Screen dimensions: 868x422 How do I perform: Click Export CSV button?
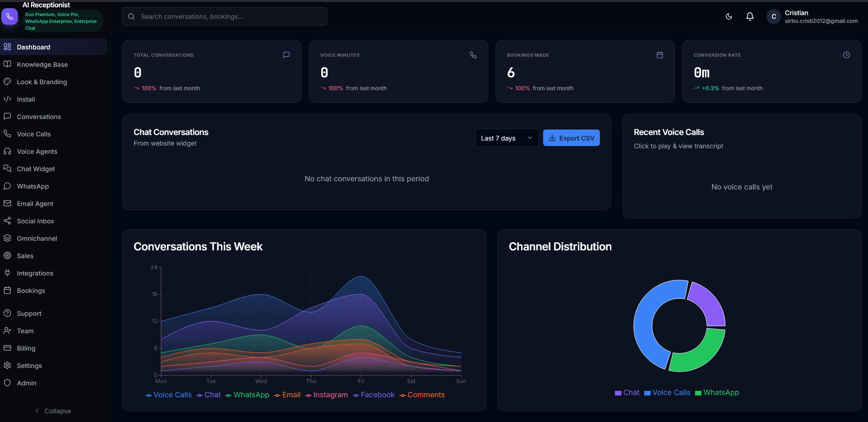571,138
